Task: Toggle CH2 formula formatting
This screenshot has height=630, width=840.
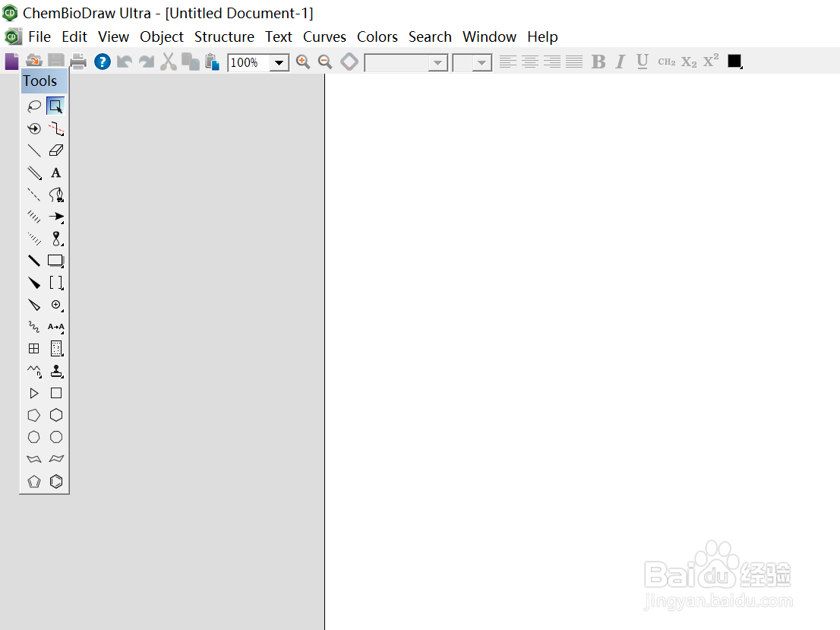Action: click(666, 62)
